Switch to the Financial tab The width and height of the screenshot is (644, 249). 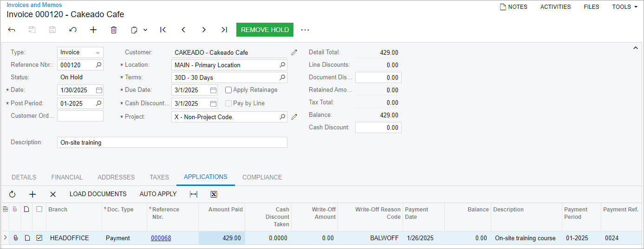click(x=67, y=177)
